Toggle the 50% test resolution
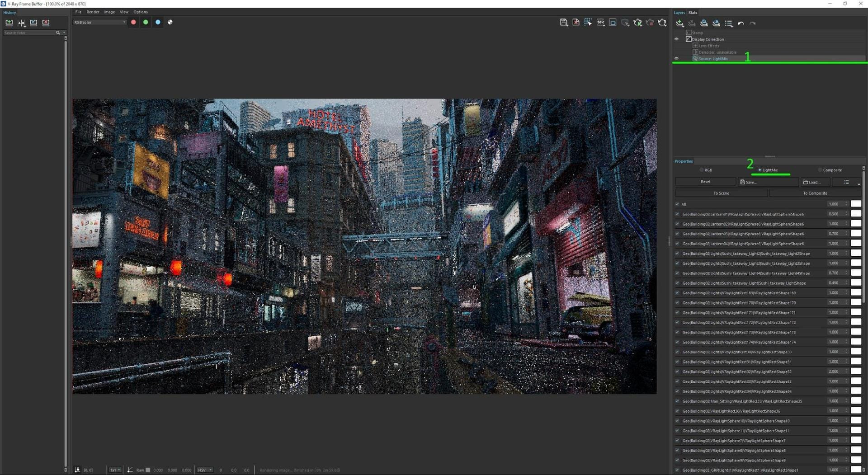Screen dimensions: 868x475 pos(601,23)
